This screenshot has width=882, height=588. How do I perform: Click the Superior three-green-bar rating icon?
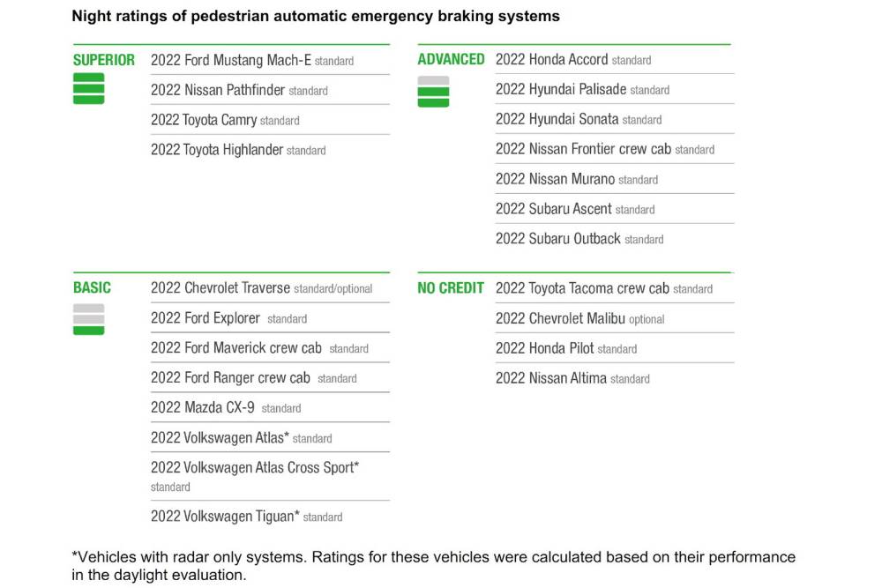coord(88,89)
